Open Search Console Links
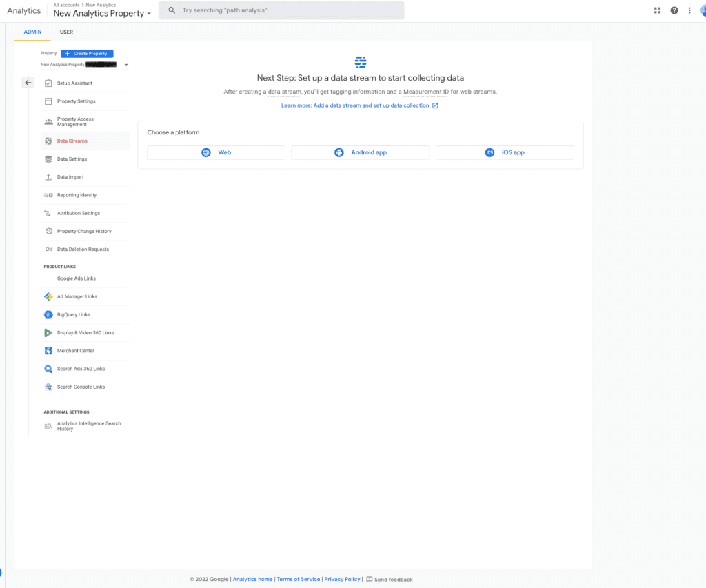 [x=48, y=387]
